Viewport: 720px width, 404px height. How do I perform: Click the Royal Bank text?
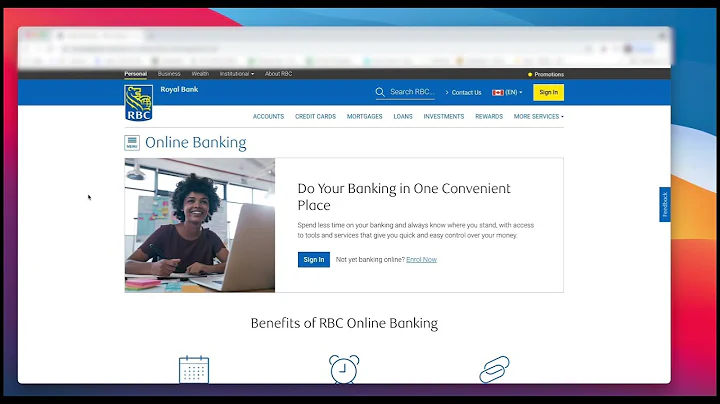click(179, 90)
